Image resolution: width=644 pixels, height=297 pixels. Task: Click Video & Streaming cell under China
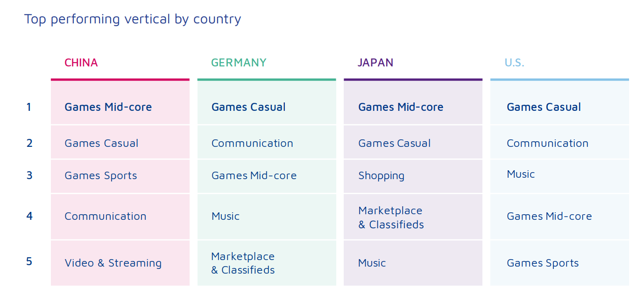coord(113,263)
